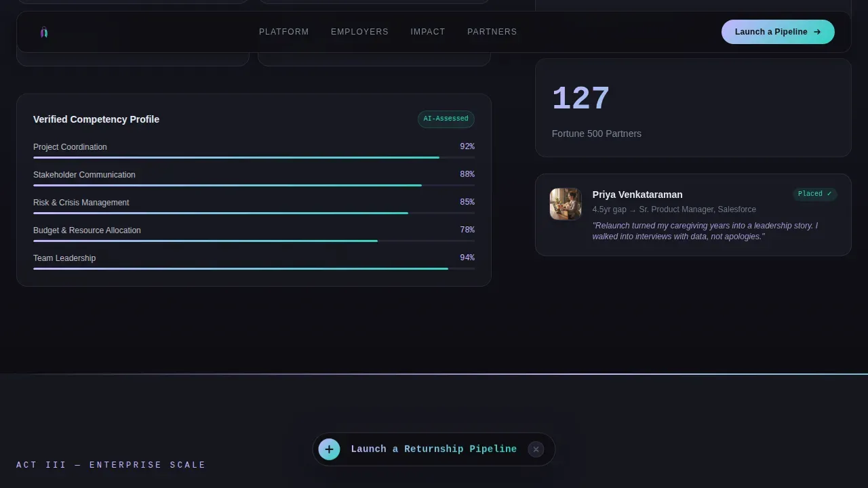Click the Verified Competency Profile heading
The width and height of the screenshot is (868, 488).
96,119
